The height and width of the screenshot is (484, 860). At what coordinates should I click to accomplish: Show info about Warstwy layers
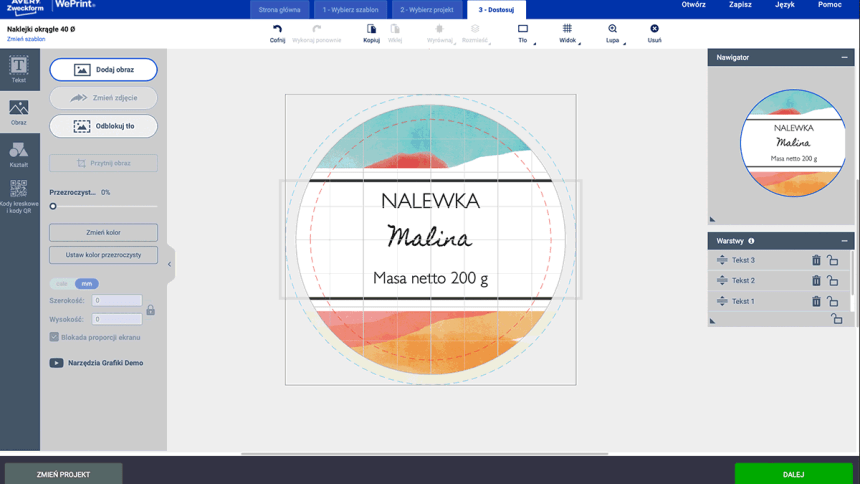[x=751, y=241]
